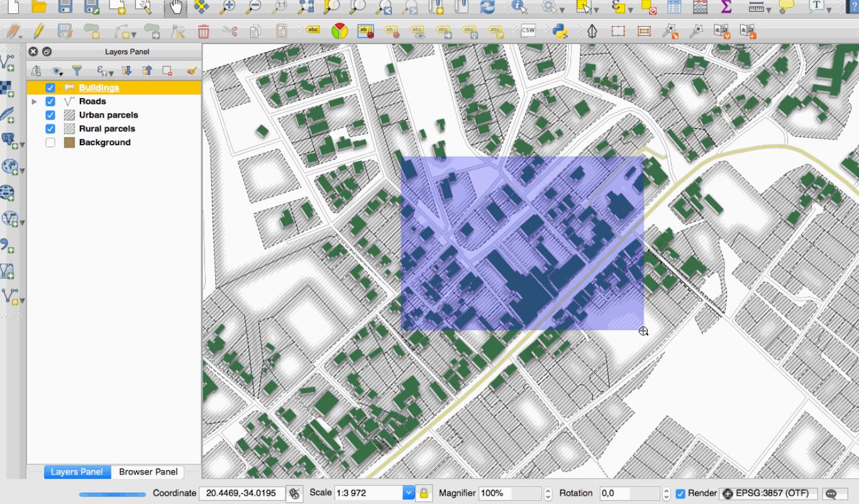
Task: Click the EPSG:3857 (OTF) CRS button
Action: coord(767,493)
